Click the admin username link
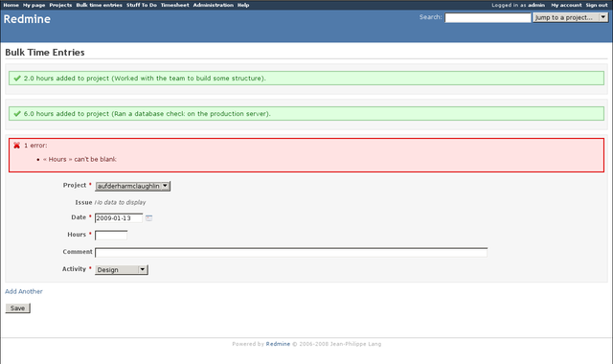Screen dimensions: 613x364 (536, 5)
